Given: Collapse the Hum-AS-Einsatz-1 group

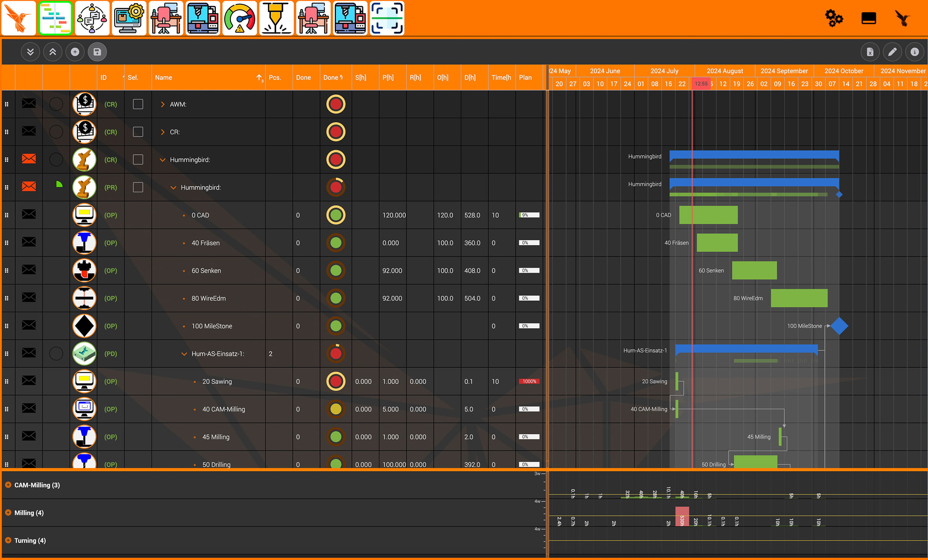Looking at the screenshot, I should pyautogui.click(x=184, y=354).
